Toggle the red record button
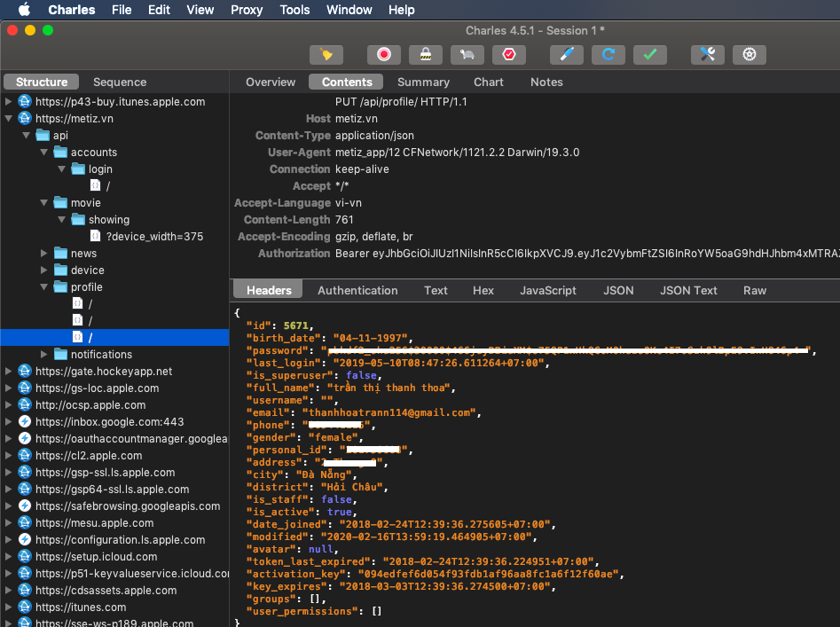840x627 pixels. coord(383,55)
